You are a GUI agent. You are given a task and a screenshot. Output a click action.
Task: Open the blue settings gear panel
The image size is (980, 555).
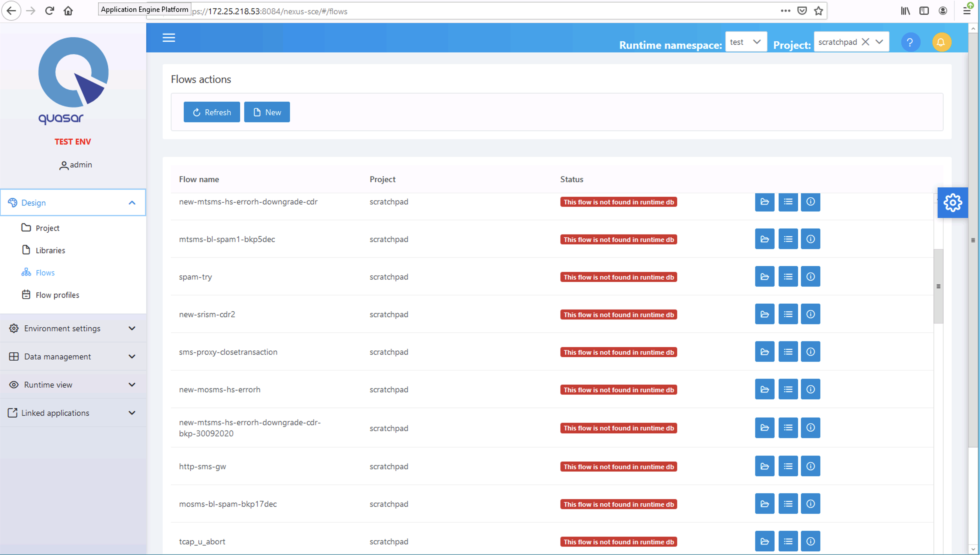pos(952,202)
